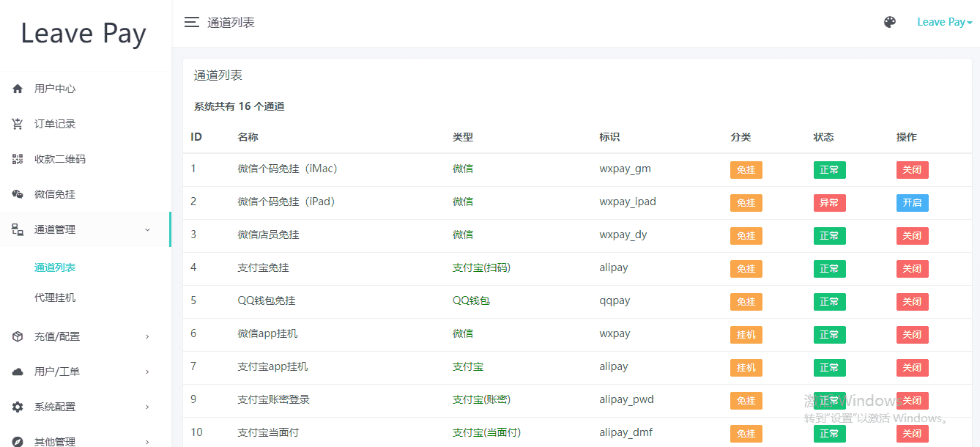
Task: Click the 异常 status badge for wxpay_ipad
Action: coord(829,203)
